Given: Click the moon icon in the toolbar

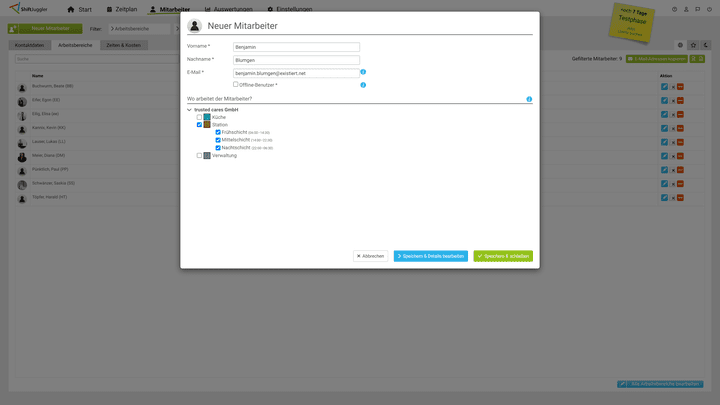Looking at the screenshot, I should (x=705, y=45).
